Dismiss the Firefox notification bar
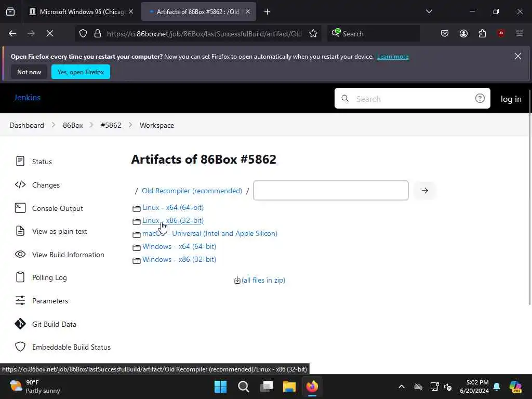 tap(518, 56)
